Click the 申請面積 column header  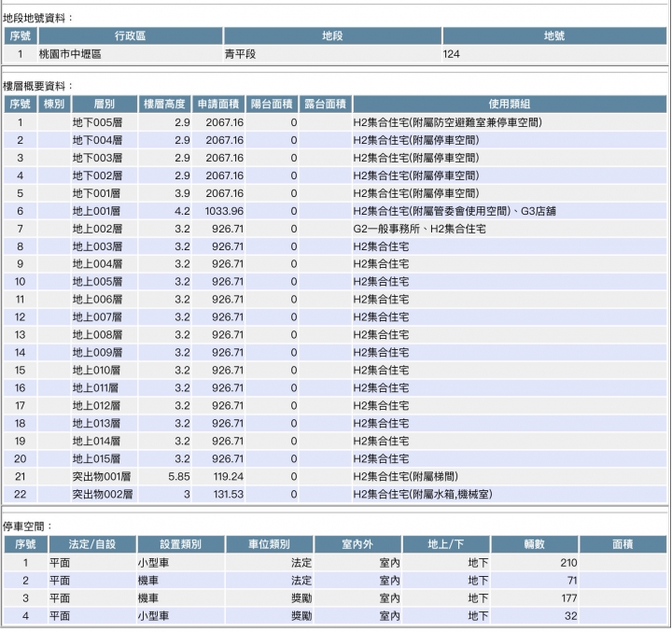pyautogui.click(x=218, y=104)
